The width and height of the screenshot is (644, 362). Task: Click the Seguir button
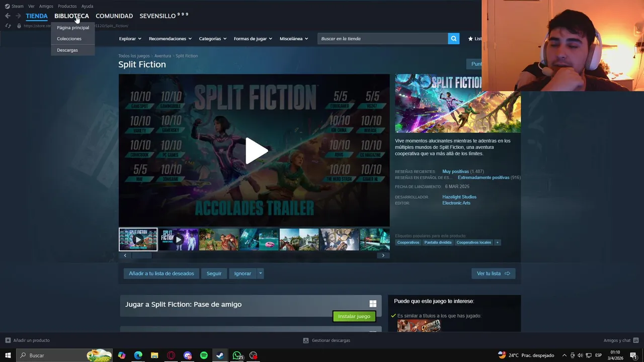214,274
